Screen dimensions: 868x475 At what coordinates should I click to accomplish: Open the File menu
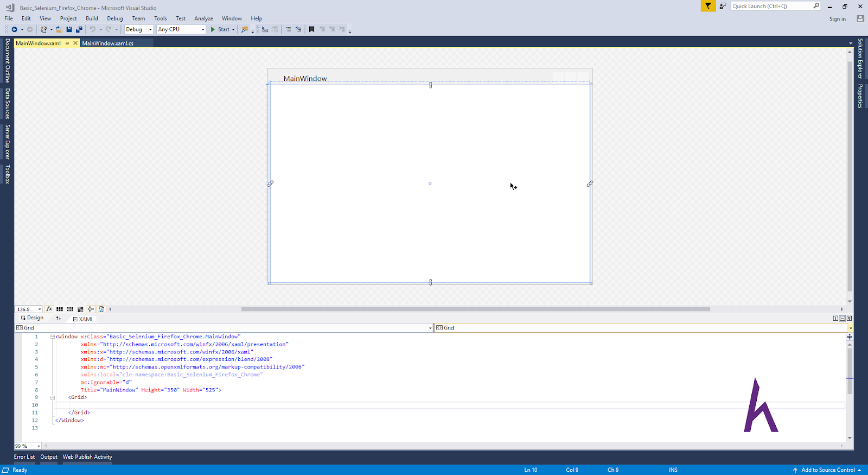pyautogui.click(x=9, y=18)
